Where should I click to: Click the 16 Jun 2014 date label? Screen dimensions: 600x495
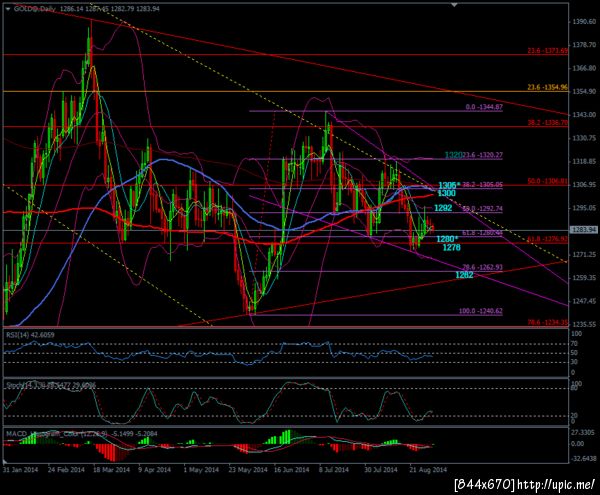pos(291,470)
